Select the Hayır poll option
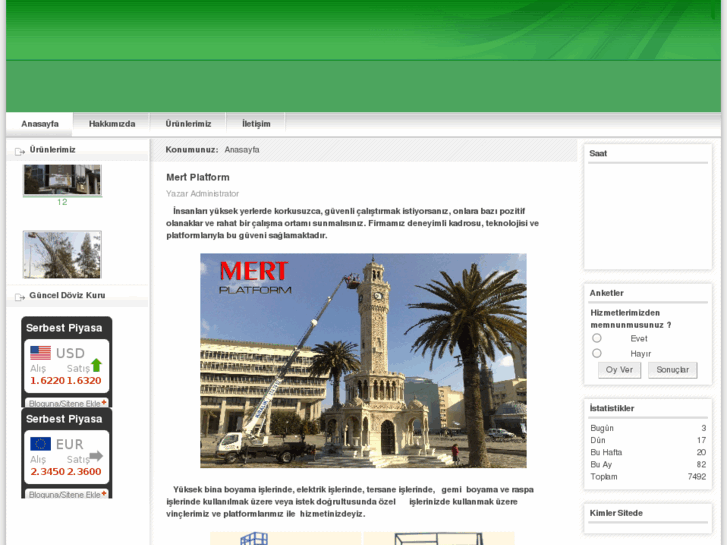727x545 pixels. pyautogui.click(x=597, y=353)
